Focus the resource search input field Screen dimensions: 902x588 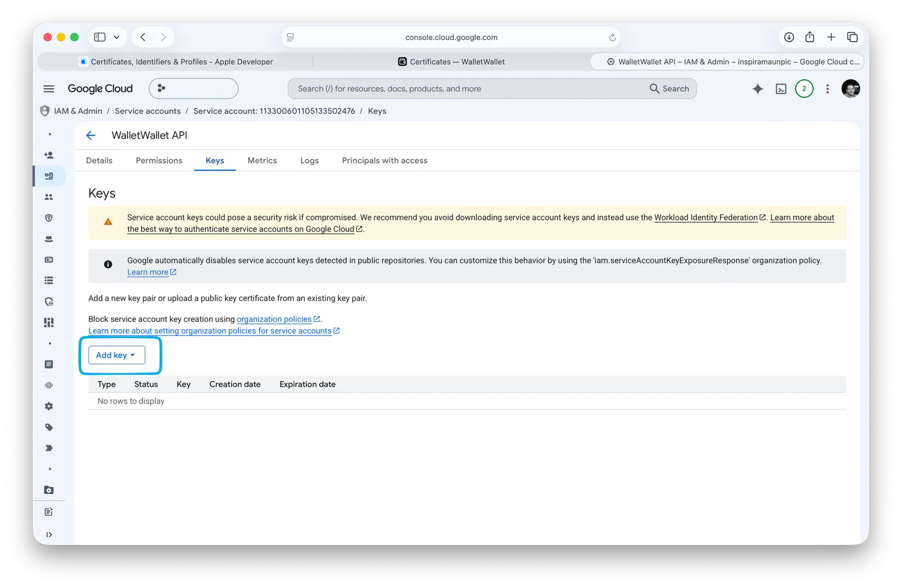pos(468,89)
